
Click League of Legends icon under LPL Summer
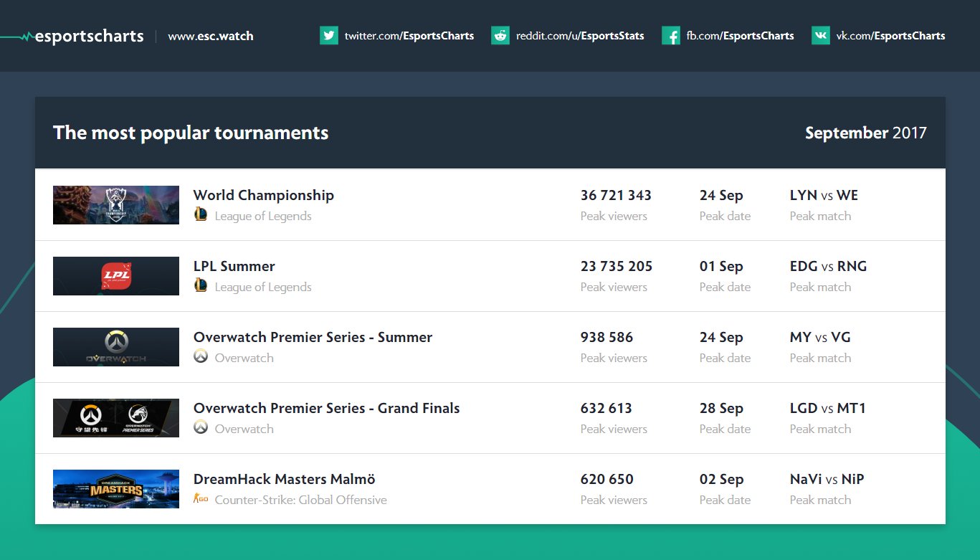click(x=201, y=285)
